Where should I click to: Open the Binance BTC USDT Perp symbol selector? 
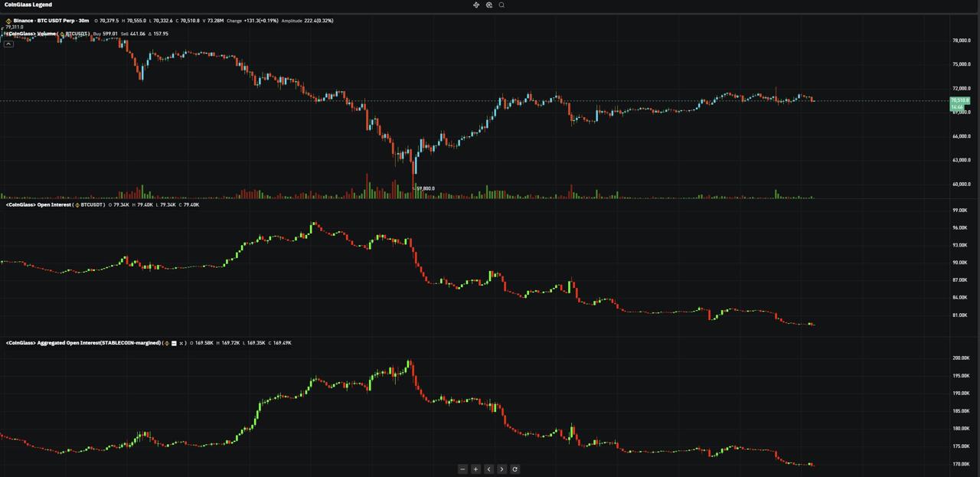(x=51, y=21)
